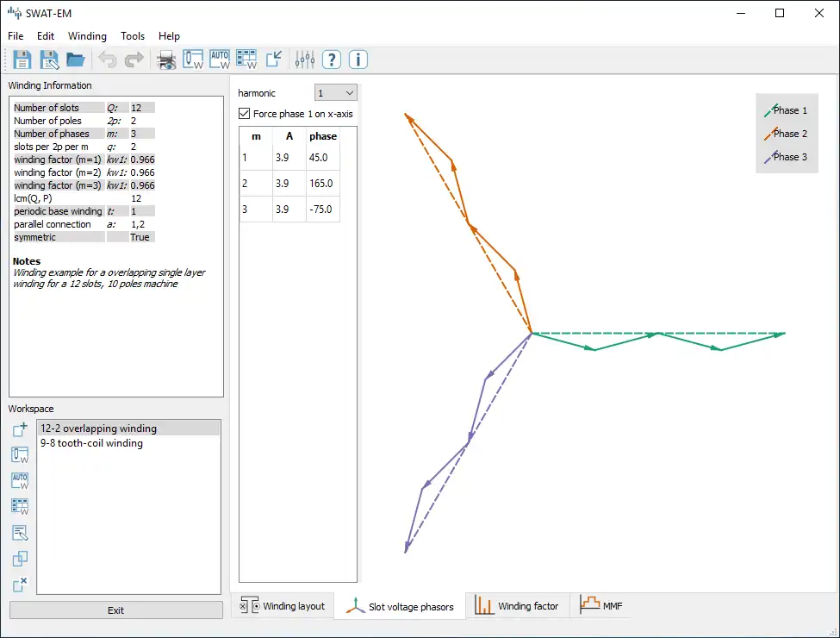Click the Workspace edit notes pencil icon

20,533
